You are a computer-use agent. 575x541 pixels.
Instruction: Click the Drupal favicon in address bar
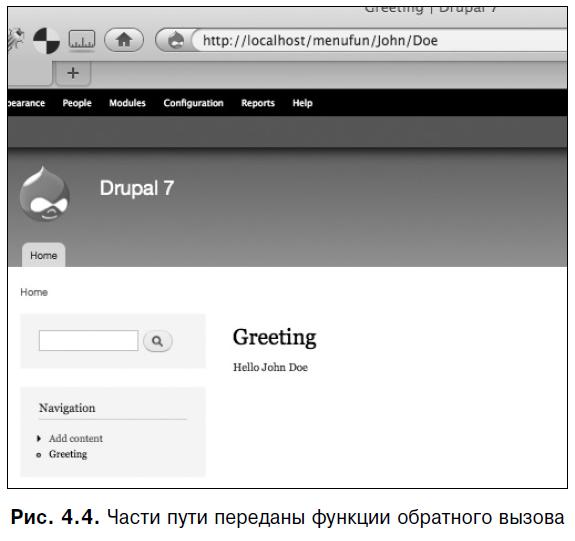coord(175,40)
